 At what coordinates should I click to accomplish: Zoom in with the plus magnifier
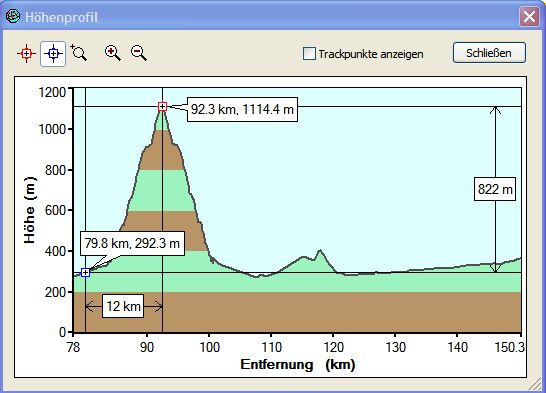[x=112, y=53]
